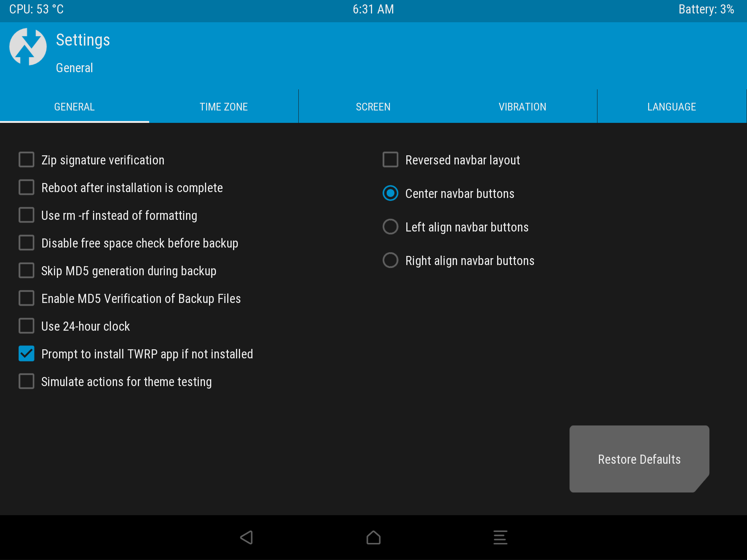Viewport: 747px width, 560px height.
Task: Open the Screen tab
Action: (373, 107)
